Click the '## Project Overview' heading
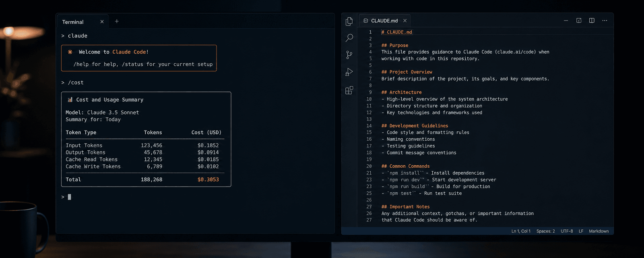 click(x=407, y=72)
